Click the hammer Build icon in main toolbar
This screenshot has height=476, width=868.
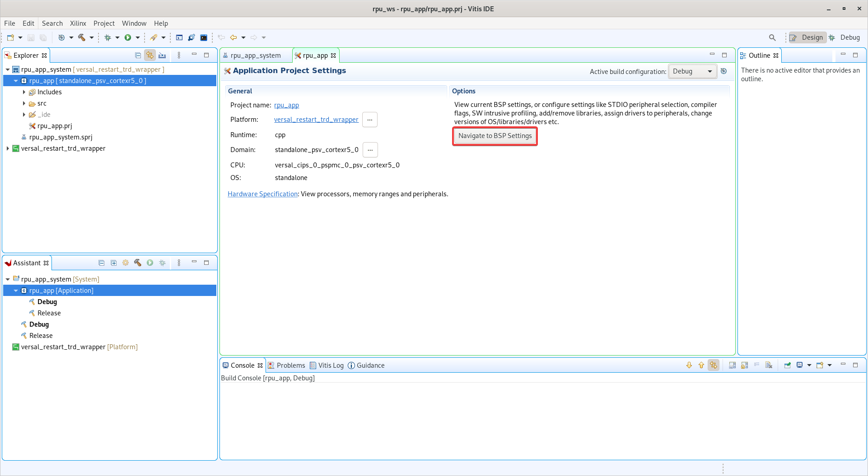click(82, 37)
